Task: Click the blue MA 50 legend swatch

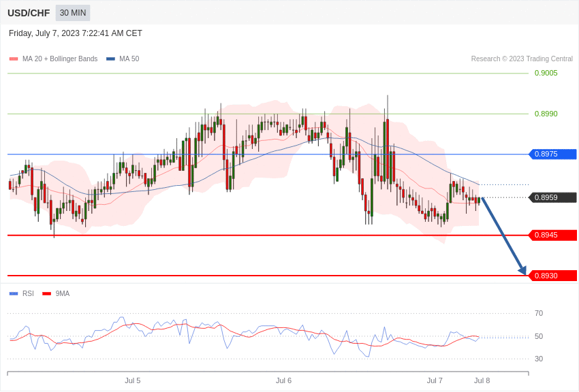Action: (x=110, y=59)
